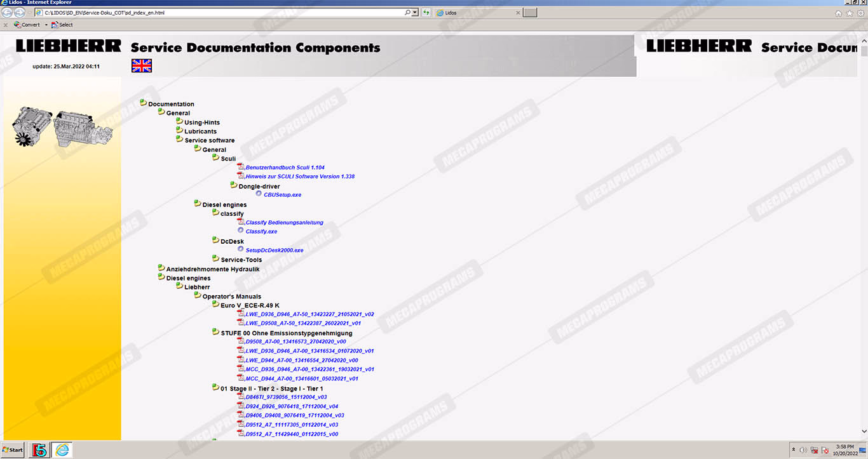Image resolution: width=868 pixels, height=459 pixels.
Task: Open Internet Explorer Home icon
Action: 838,13
